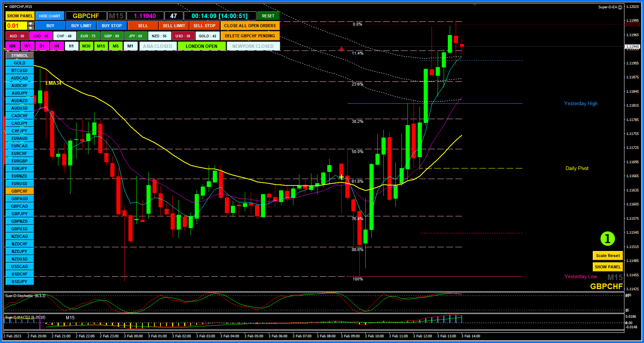Click the GBP : 89 currency strength box

111,36
